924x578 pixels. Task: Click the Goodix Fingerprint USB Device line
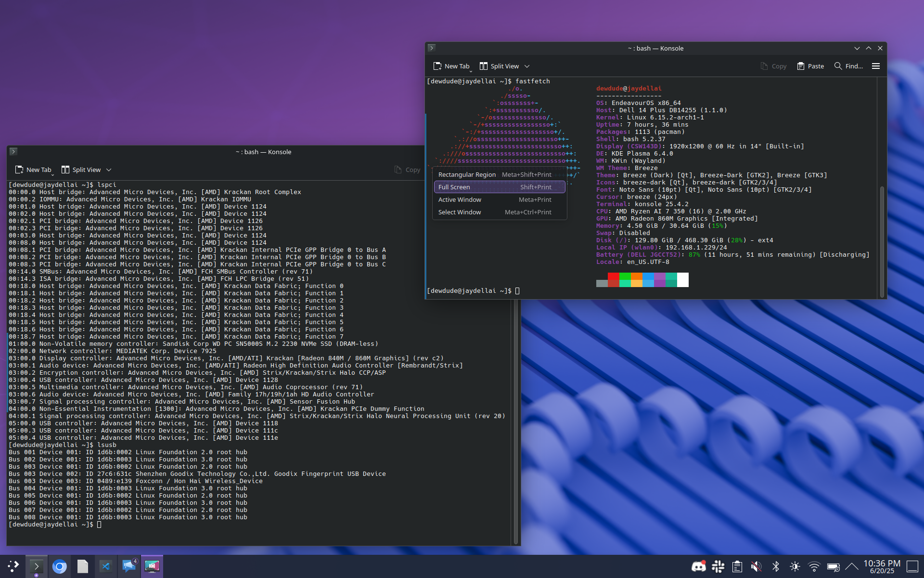point(197,474)
